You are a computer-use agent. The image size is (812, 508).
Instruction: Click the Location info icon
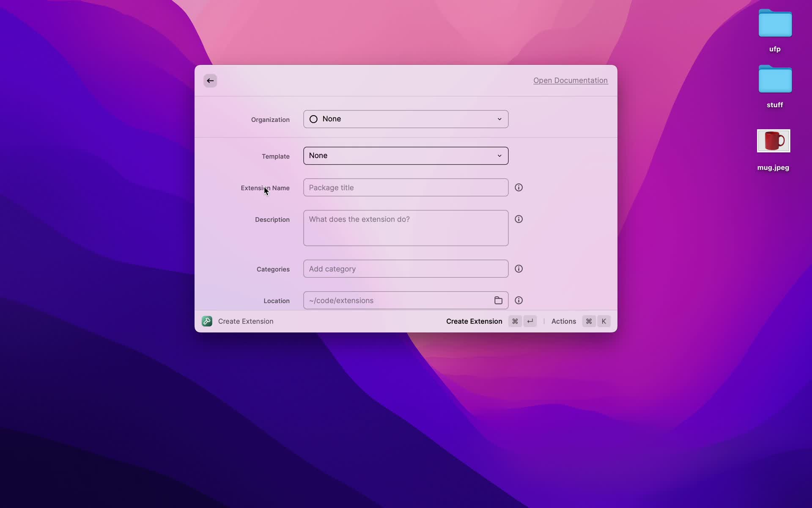[x=518, y=300]
